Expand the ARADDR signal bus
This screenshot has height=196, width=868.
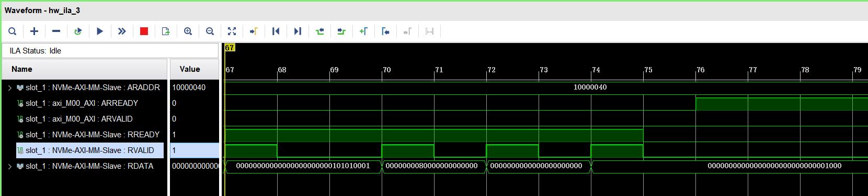tap(9, 88)
